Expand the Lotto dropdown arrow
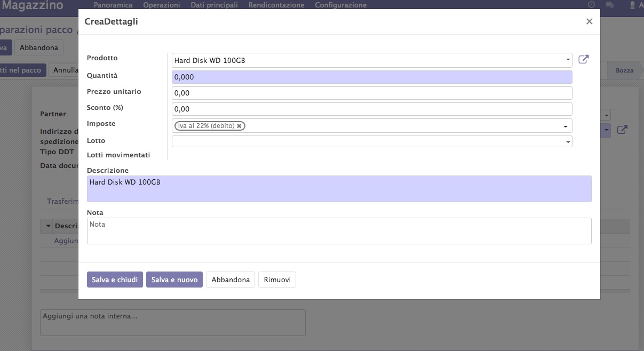644x351 pixels. click(x=568, y=142)
